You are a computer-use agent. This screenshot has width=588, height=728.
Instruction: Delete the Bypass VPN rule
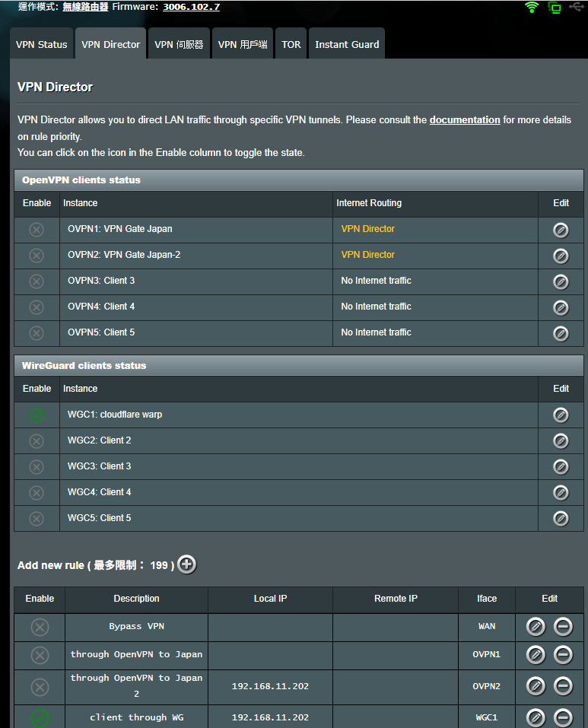[563, 627]
